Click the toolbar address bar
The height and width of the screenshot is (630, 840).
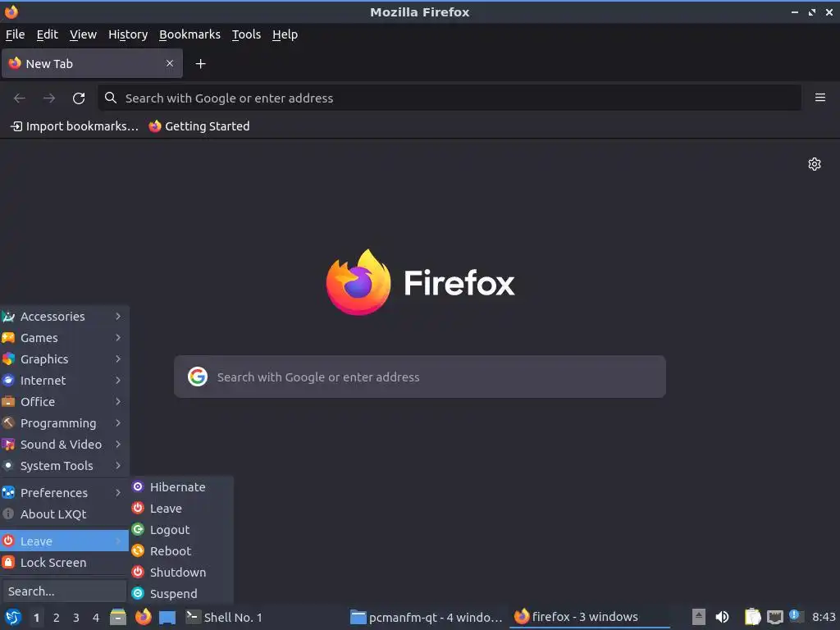[450, 98]
